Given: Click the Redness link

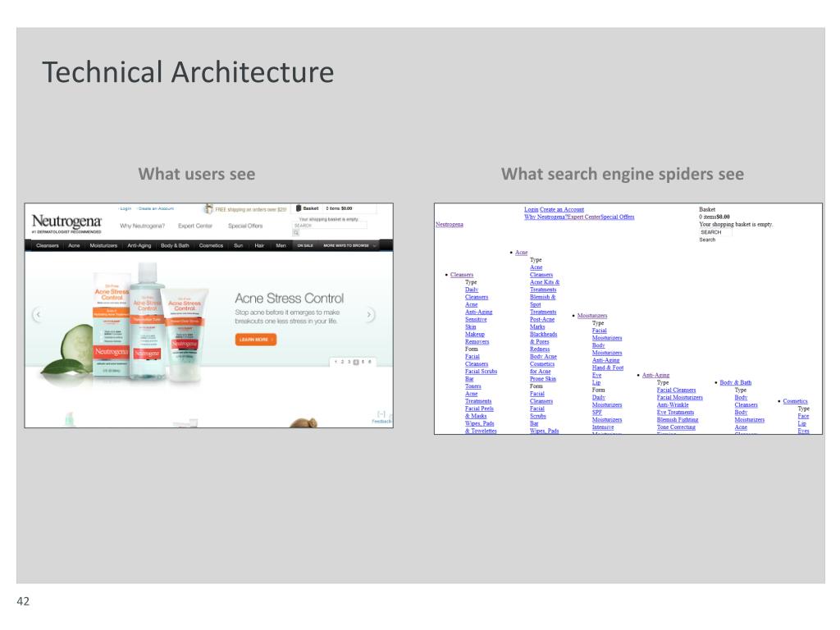Looking at the screenshot, I should click(x=540, y=349).
